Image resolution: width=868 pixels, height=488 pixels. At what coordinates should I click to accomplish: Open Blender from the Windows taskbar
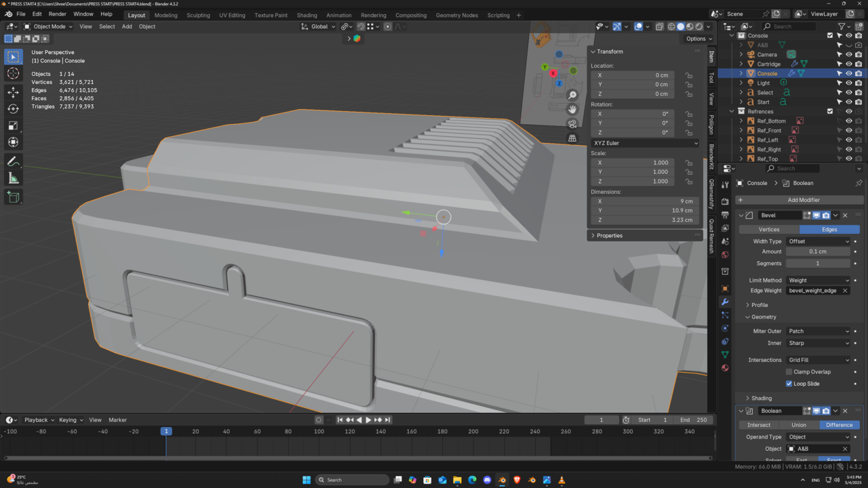(502, 480)
